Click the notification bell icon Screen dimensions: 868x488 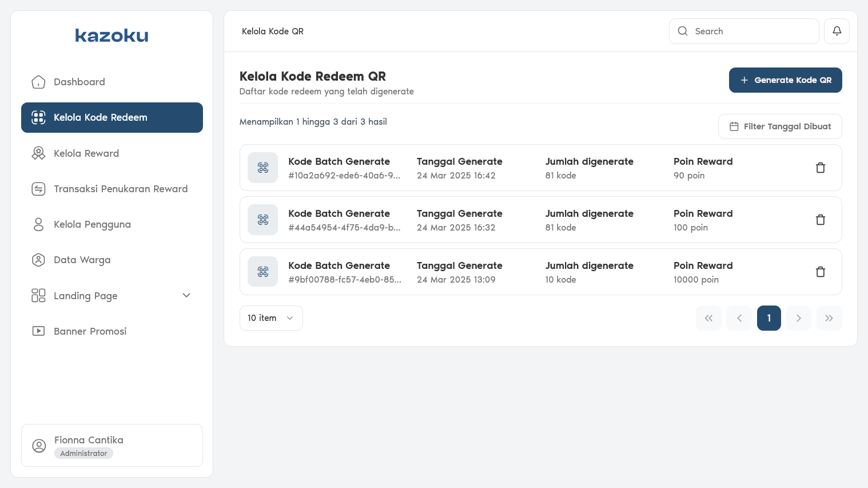(837, 31)
